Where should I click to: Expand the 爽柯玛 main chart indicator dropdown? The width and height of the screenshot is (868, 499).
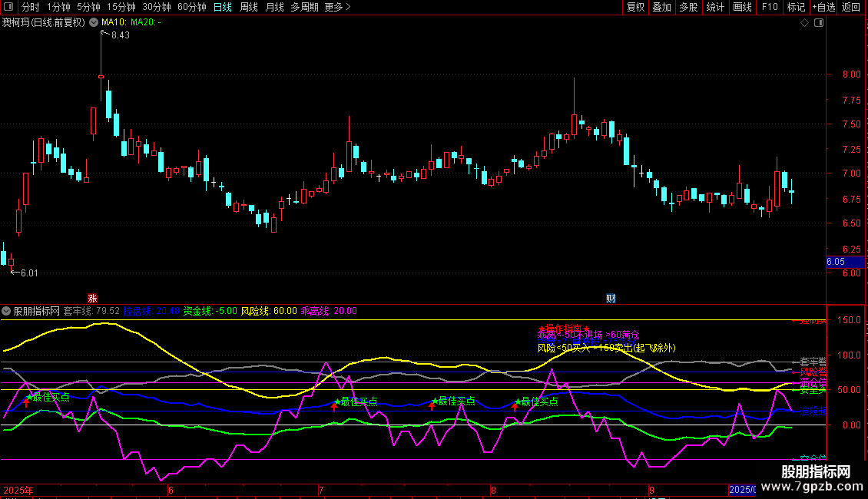94,23
